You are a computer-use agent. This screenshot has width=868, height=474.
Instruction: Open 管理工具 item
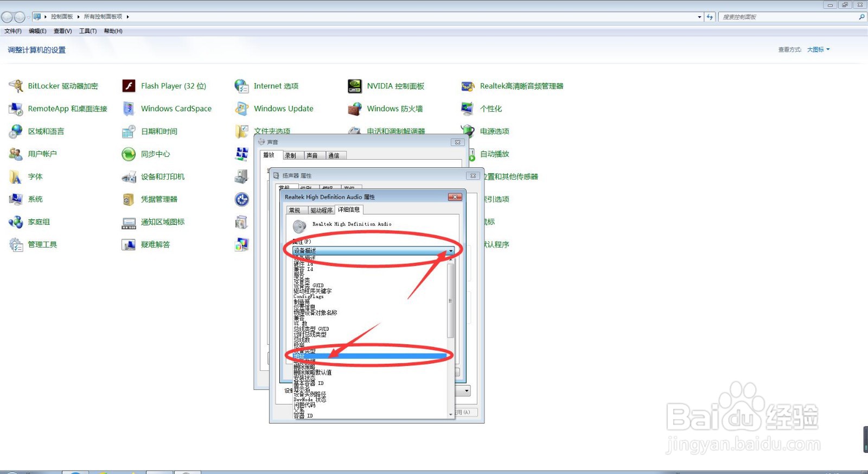pyautogui.click(x=33, y=245)
